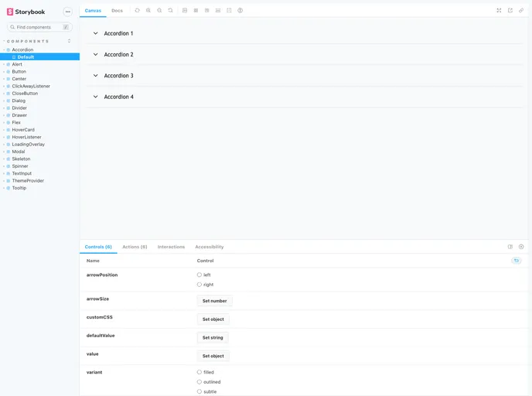Expand Accordion 3 chevron
Screen dimensions: 532x396
pos(96,75)
